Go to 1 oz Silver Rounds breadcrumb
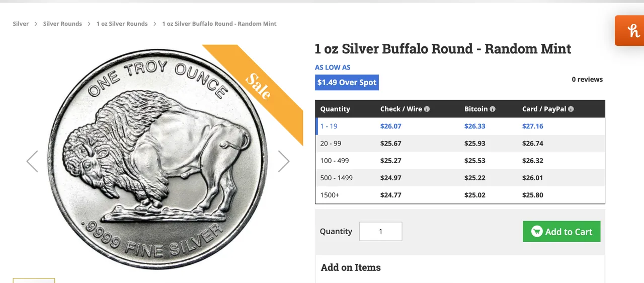Image resolution: width=644 pixels, height=283 pixels. (x=122, y=24)
